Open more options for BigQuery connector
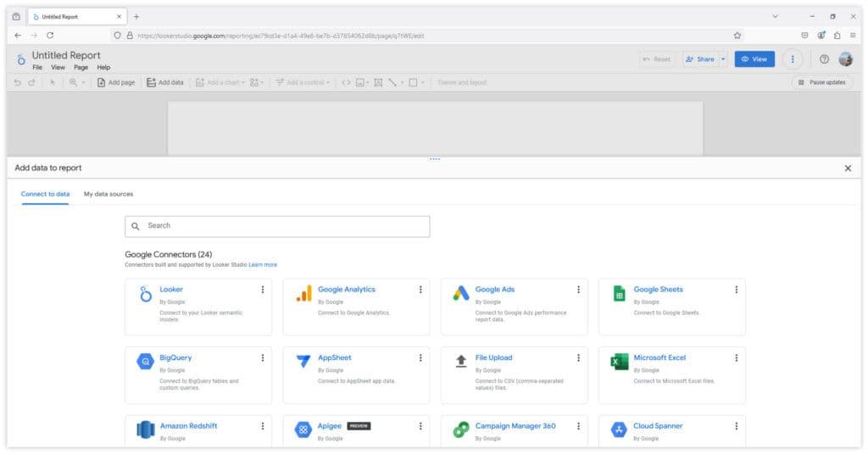Viewport: 868px width, 454px height. click(263, 357)
